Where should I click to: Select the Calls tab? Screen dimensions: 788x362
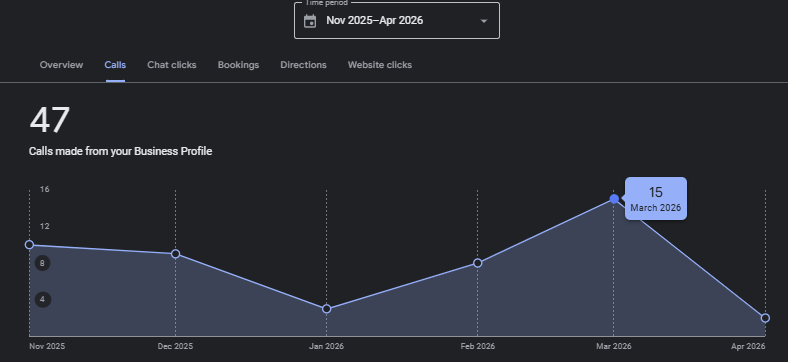[x=115, y=65]
